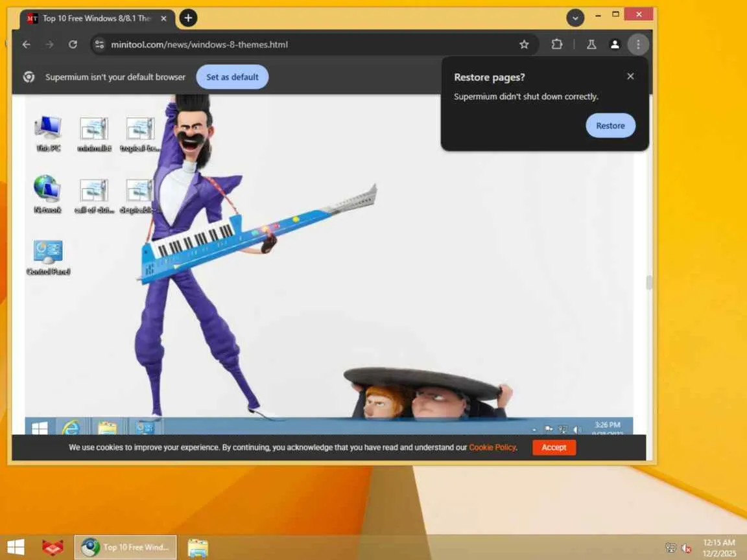Click Supermium logo in default browser bar
This screenshot has height=560, width=747.
[x=29, y=76]
